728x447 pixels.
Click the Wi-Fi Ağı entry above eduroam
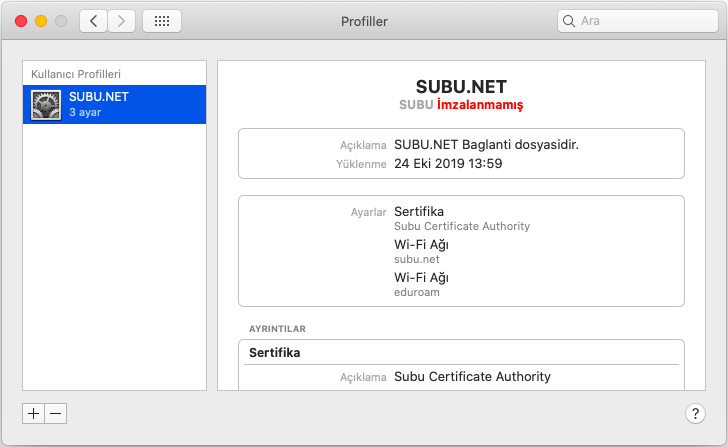(x=421, y=278)
